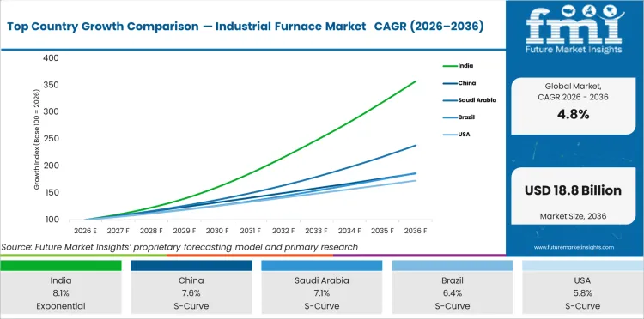Click the Saudi Arabia 7.1% card

point(322,292)
